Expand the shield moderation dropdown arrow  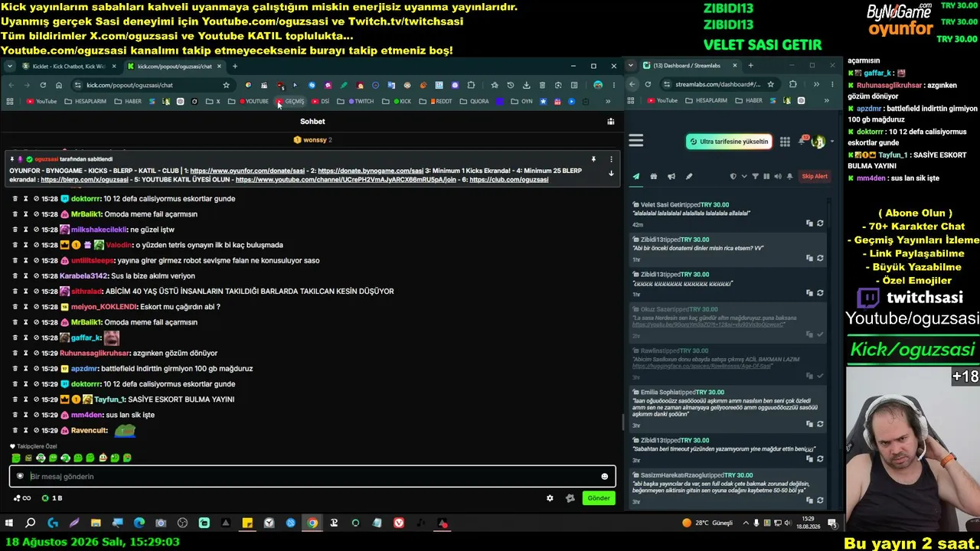coord(743,177)
